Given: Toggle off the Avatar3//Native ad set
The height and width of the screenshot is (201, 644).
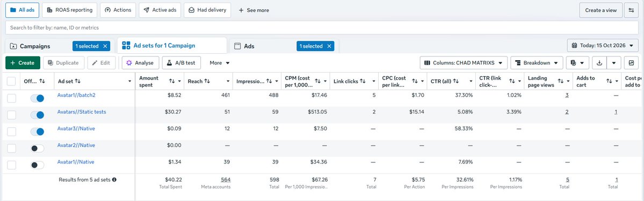Looking at the screenshot, I should click(38, 132).
